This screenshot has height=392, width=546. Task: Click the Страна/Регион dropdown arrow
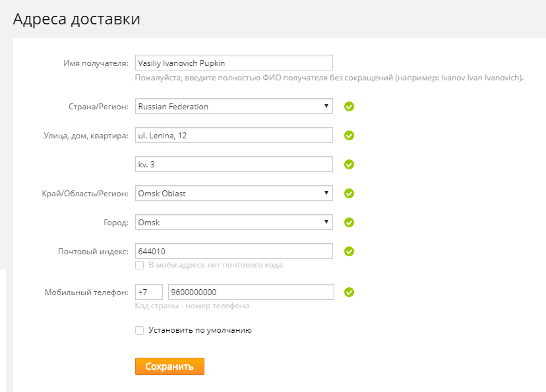(326, 106)
